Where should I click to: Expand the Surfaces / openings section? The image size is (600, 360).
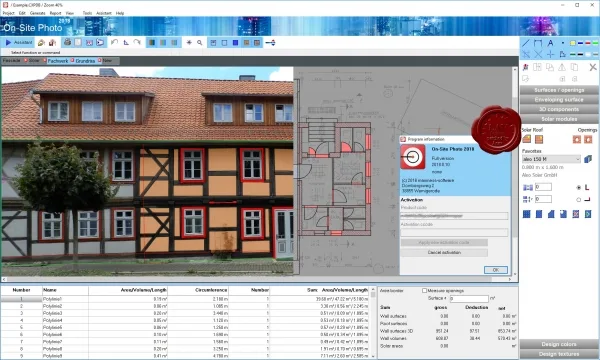[559, 90]
